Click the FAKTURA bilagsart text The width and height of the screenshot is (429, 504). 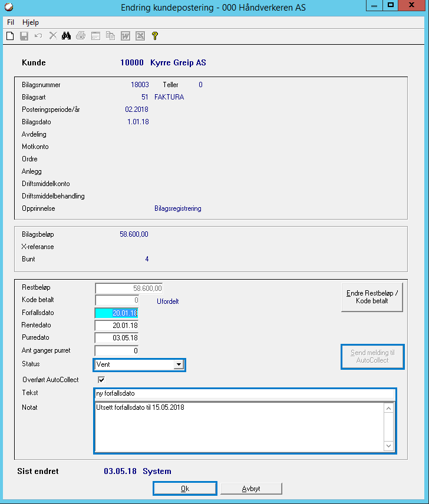[x=169, y=97]
